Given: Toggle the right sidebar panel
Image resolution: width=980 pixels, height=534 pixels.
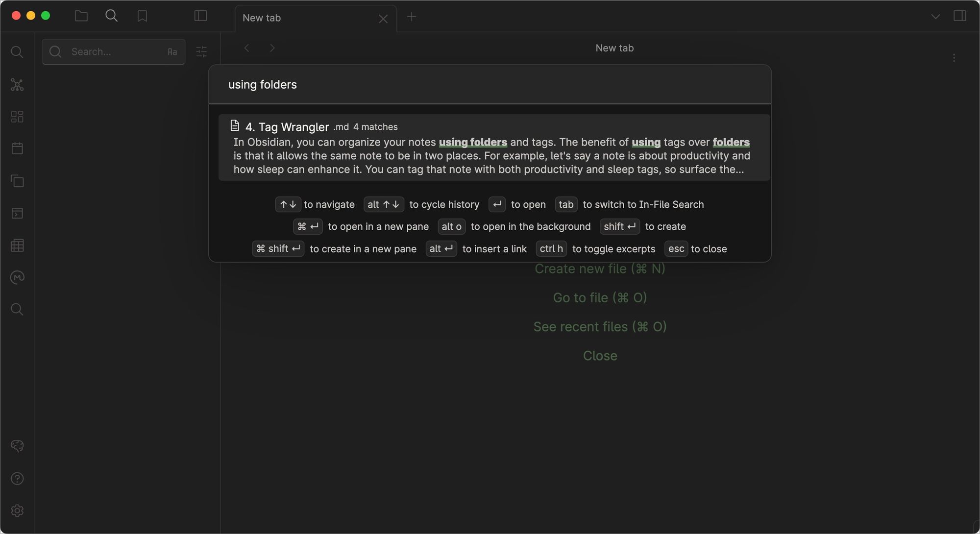Looking at the screenshot, I should coord(959,16).
